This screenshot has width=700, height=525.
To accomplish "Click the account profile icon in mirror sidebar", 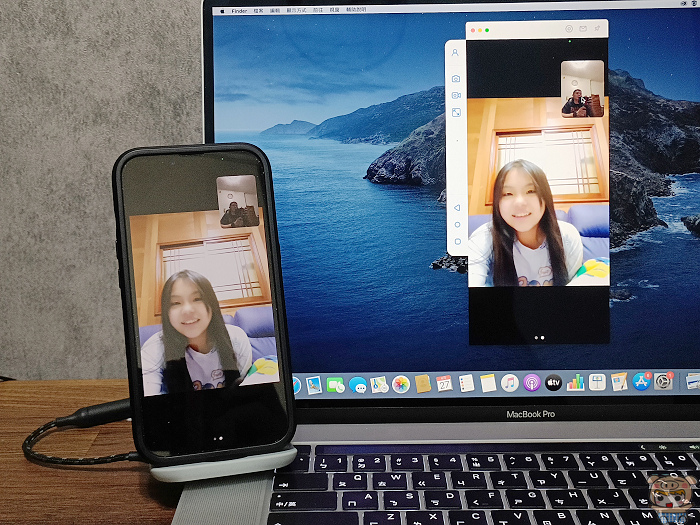I will 455,53.
